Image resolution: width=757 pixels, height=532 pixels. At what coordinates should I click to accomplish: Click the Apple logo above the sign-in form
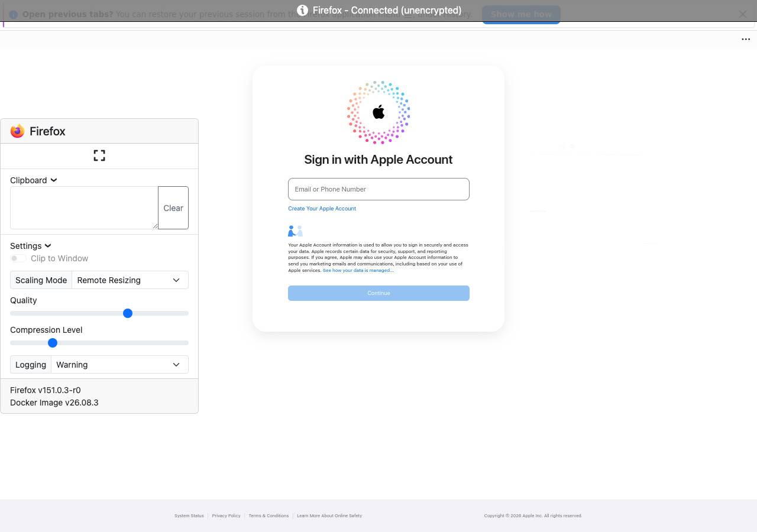coord(378,112)
